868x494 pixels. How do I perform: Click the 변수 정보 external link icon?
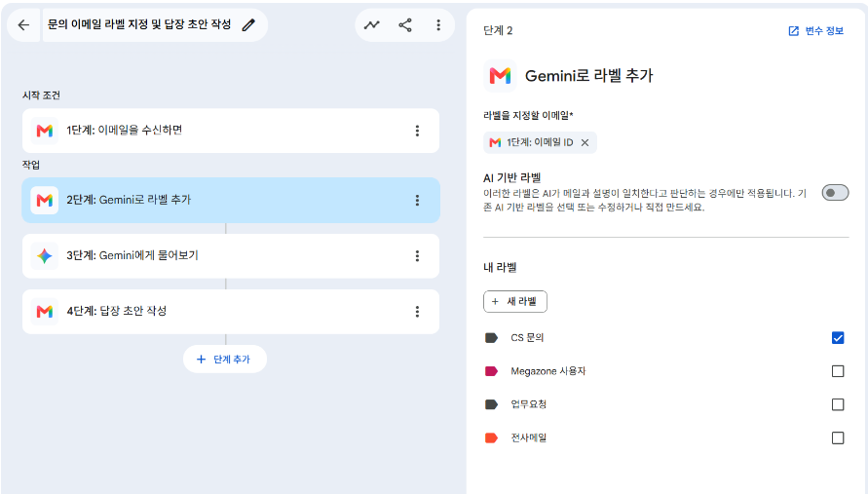coord(793,31)
